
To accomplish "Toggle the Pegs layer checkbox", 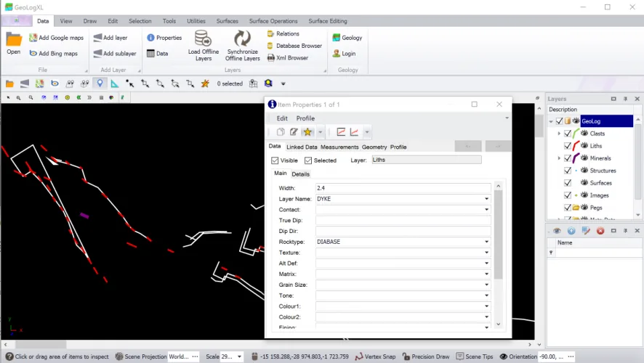I will point(568,208).
